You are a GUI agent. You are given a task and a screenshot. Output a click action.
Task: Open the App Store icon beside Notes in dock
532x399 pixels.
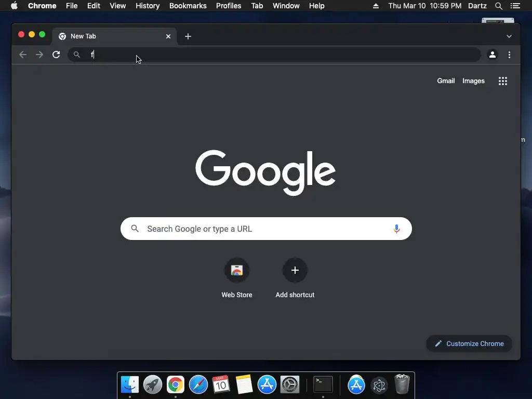pyautogui.click(x=267, y=385)
